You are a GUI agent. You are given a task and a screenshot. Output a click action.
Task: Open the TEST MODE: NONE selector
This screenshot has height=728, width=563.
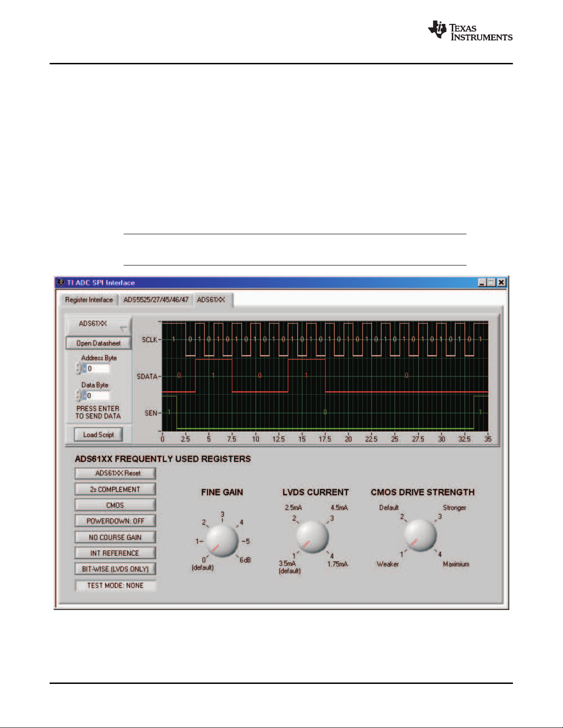[115, 586]
